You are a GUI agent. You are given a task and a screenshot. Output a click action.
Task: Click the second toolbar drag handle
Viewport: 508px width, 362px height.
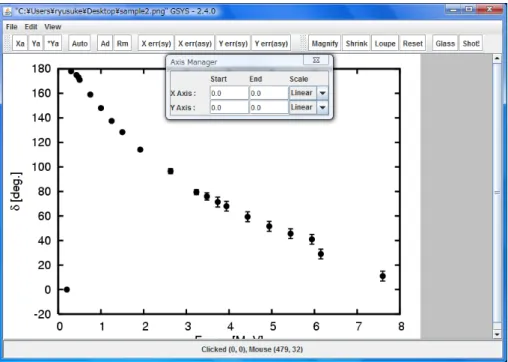click(303, 43)
